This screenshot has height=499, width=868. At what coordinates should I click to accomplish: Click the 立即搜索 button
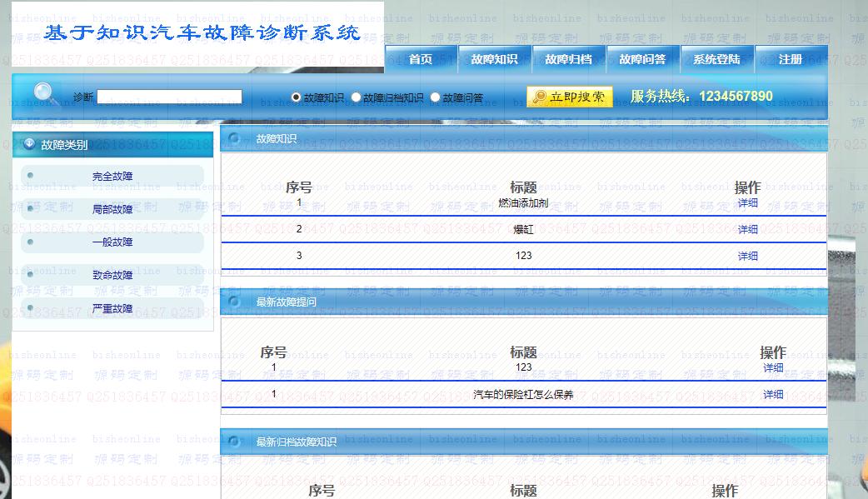pos(570,97)
